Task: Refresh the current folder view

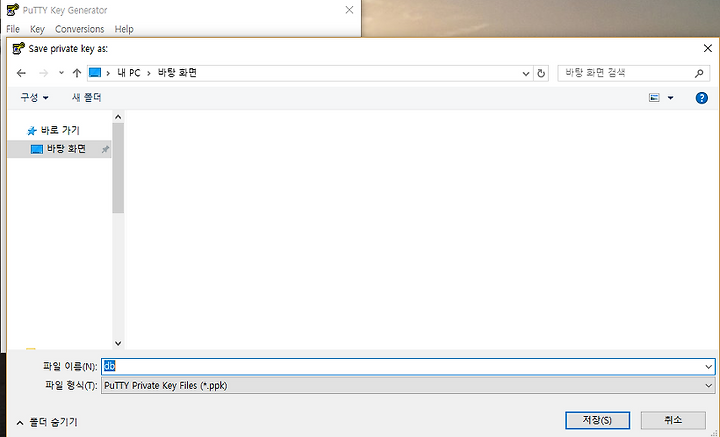Action: 541,73
